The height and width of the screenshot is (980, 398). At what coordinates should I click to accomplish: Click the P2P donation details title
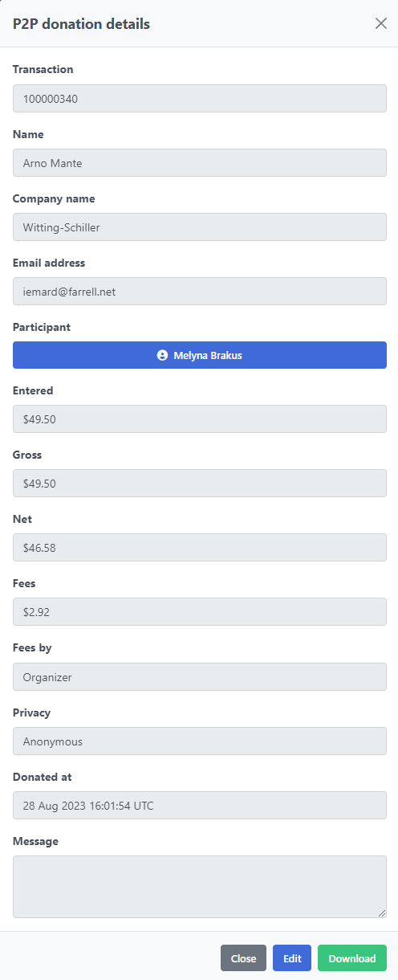[81, 24]
